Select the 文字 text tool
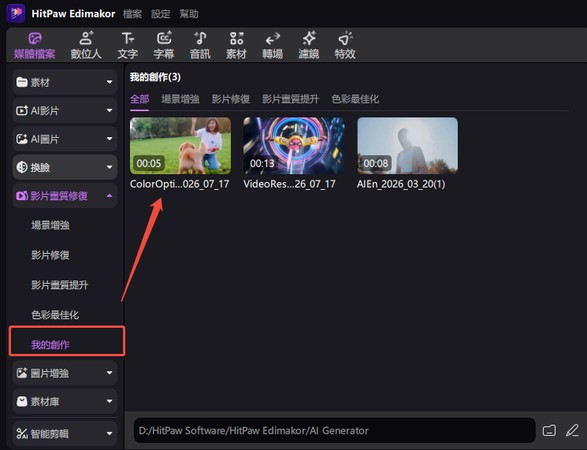 coord(128,46)
